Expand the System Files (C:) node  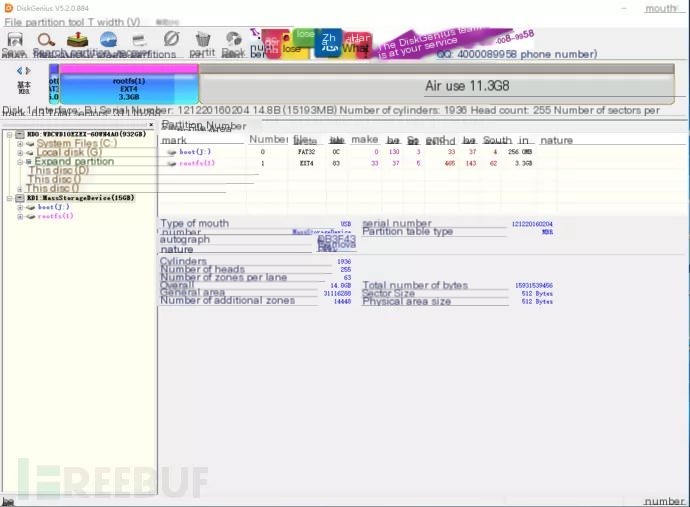[20, 144]
